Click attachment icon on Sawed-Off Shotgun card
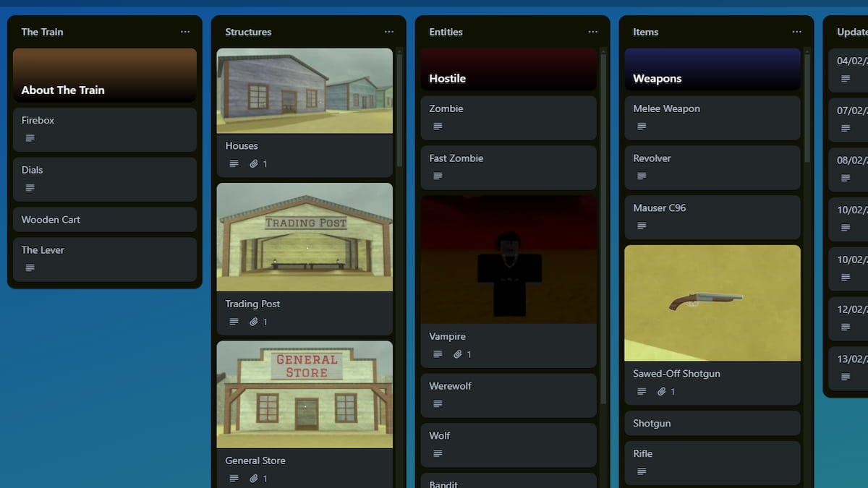 [x=662, y=392]
